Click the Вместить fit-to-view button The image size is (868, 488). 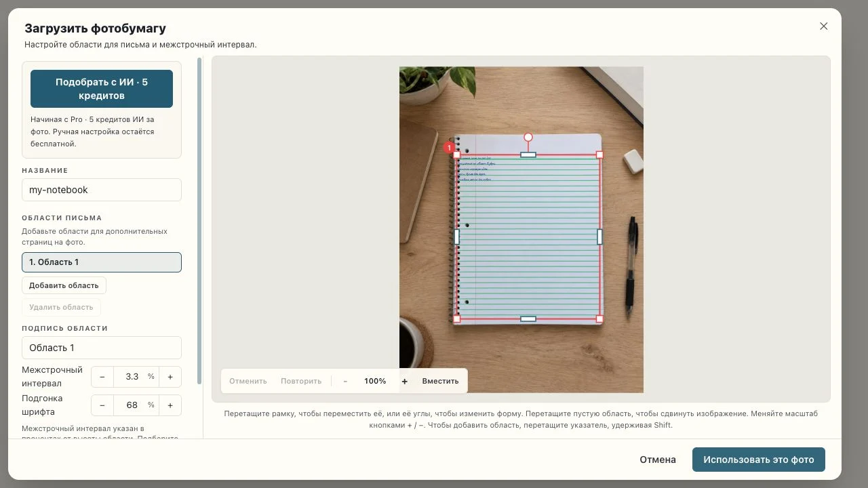click(x=440, y=381)
